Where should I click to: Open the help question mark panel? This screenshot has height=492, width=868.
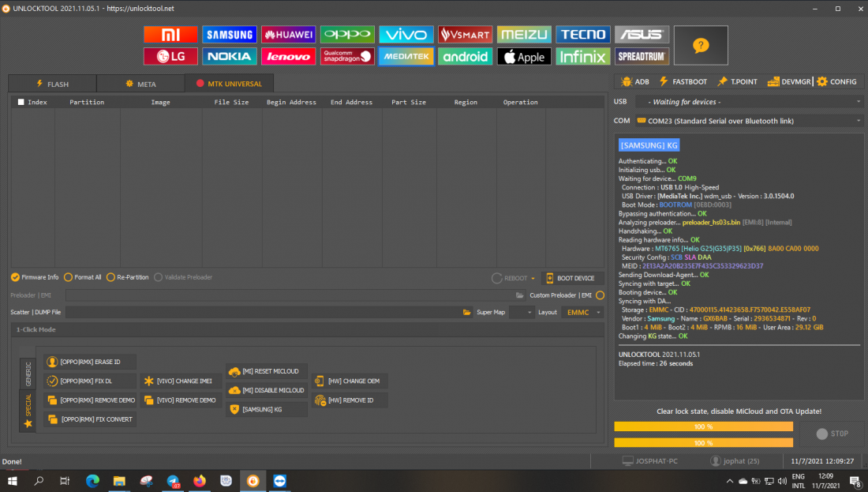[x=701, y=46]
